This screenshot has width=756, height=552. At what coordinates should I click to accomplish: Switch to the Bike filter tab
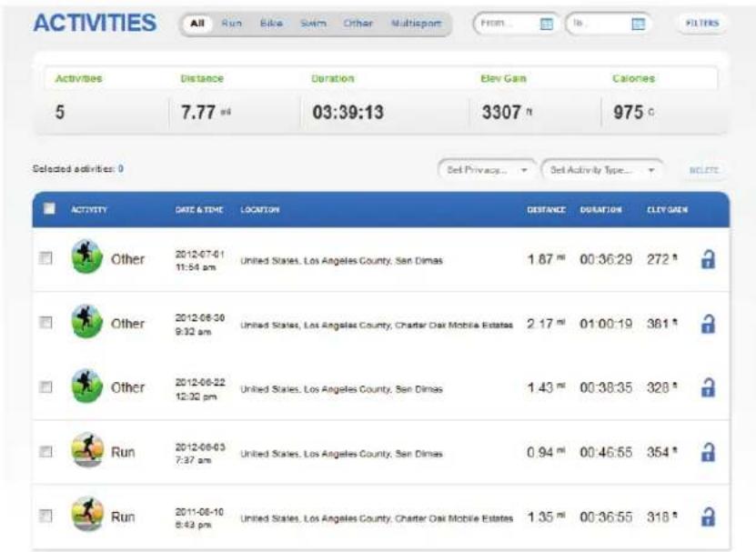271,23
